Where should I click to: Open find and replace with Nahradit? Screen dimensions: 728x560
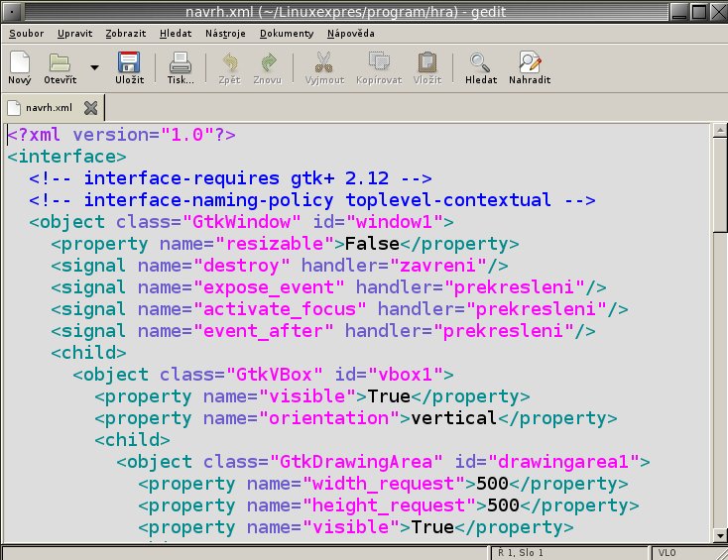coord(530,68)
